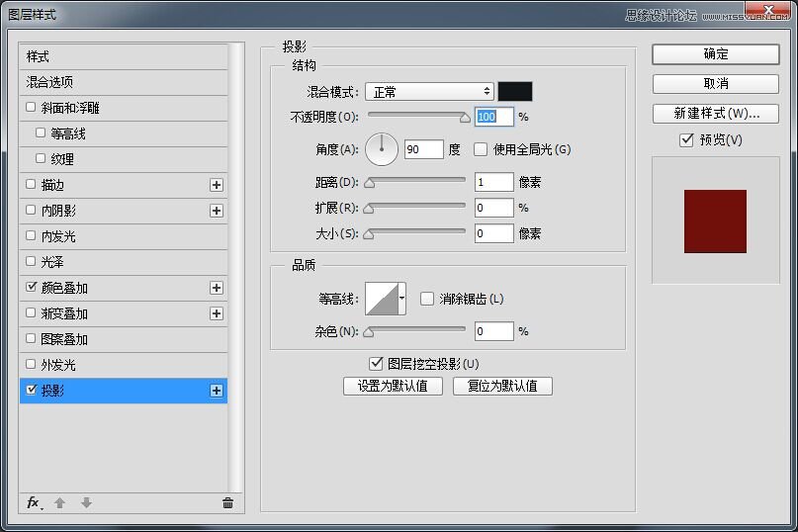Click the plus icon next to 内阴影
Screen dimensions: 798x532
pyautogui.click(x=217, y=211)
